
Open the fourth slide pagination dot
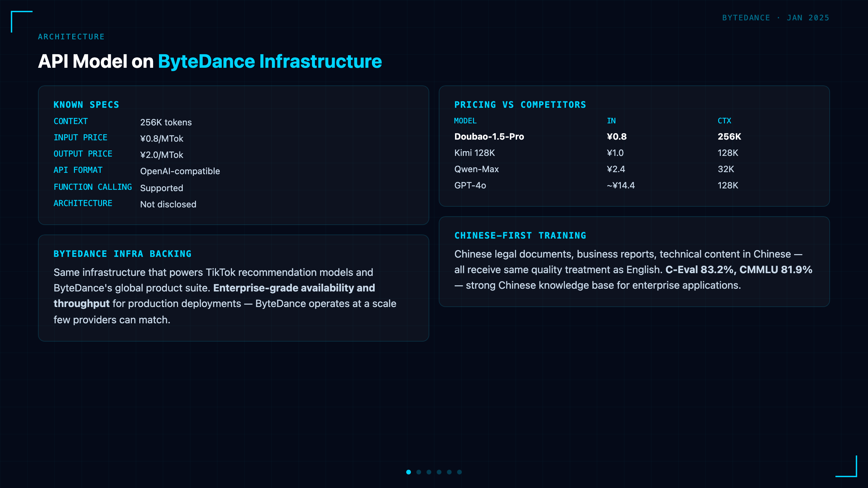click(x=439, y=472)
